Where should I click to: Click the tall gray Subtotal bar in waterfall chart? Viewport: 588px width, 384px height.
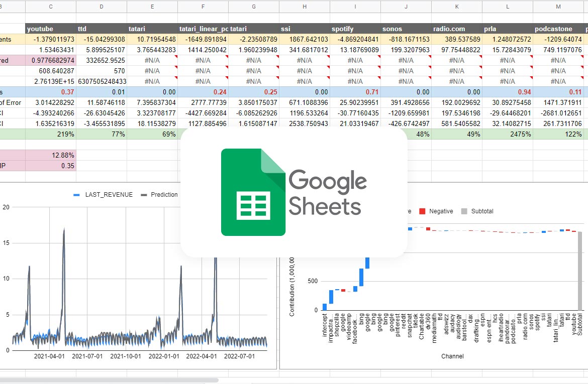point(580,271)
